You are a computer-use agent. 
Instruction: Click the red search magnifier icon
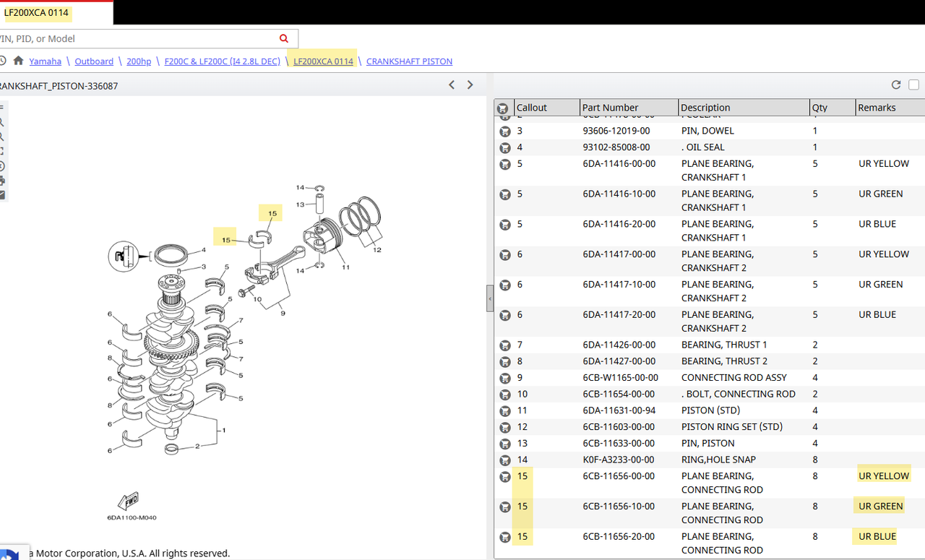tap(284, 38)
